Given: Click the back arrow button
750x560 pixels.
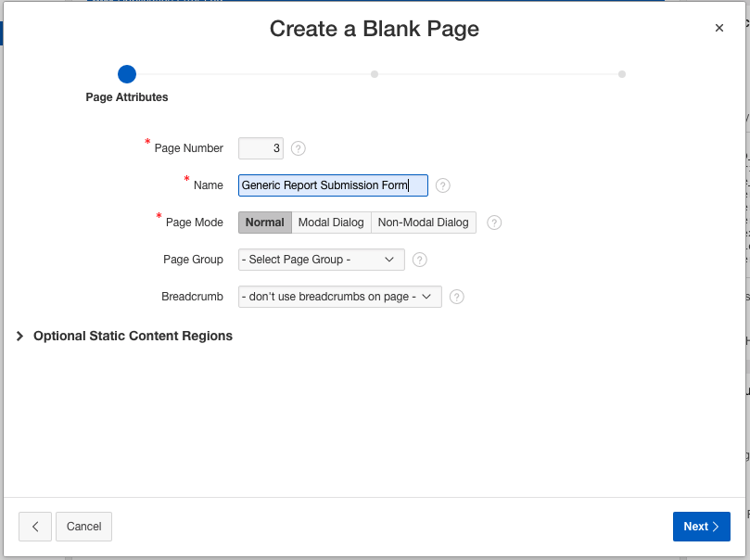Looking at the screenshot, I should pos(35,527).
